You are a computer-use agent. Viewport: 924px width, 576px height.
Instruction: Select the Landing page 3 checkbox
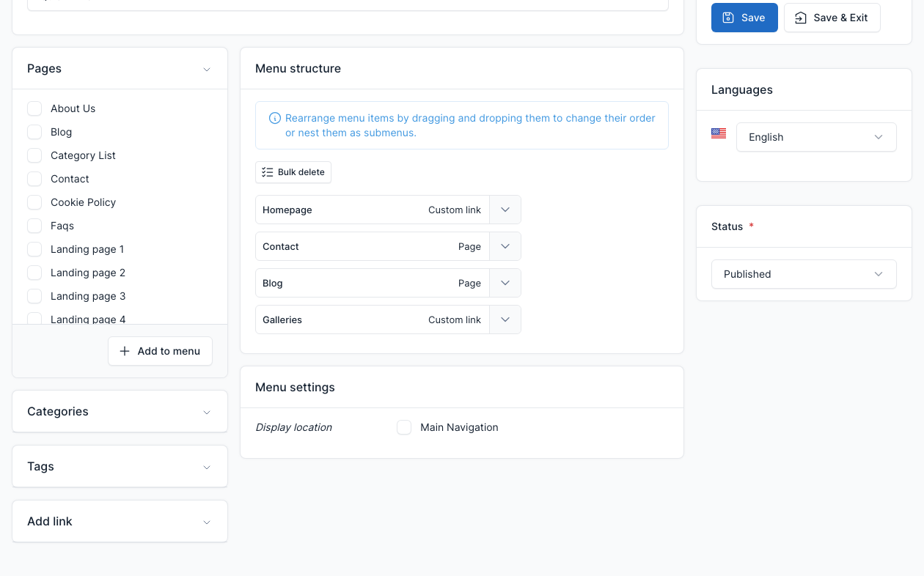click(34, 296)
